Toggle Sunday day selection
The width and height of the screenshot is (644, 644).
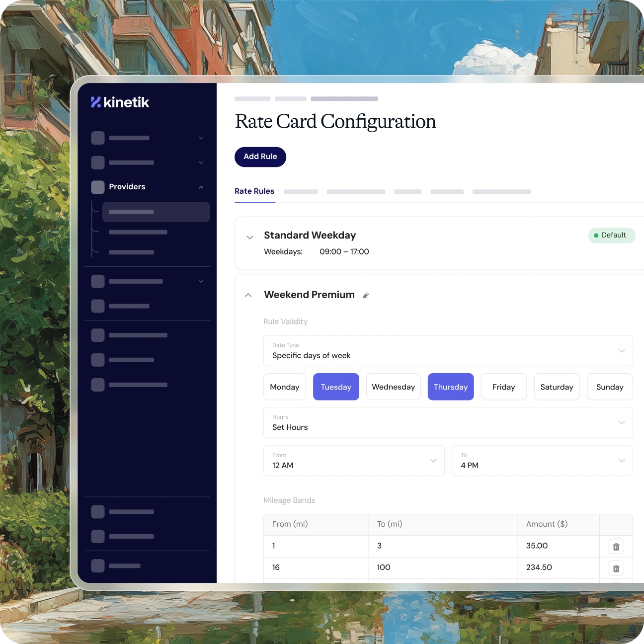click(610, 387)
